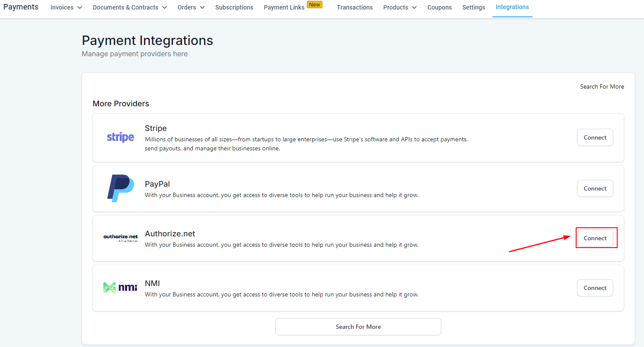644x347 pixels.
Task: Switch to the Transactions tab
Action: 354,7
